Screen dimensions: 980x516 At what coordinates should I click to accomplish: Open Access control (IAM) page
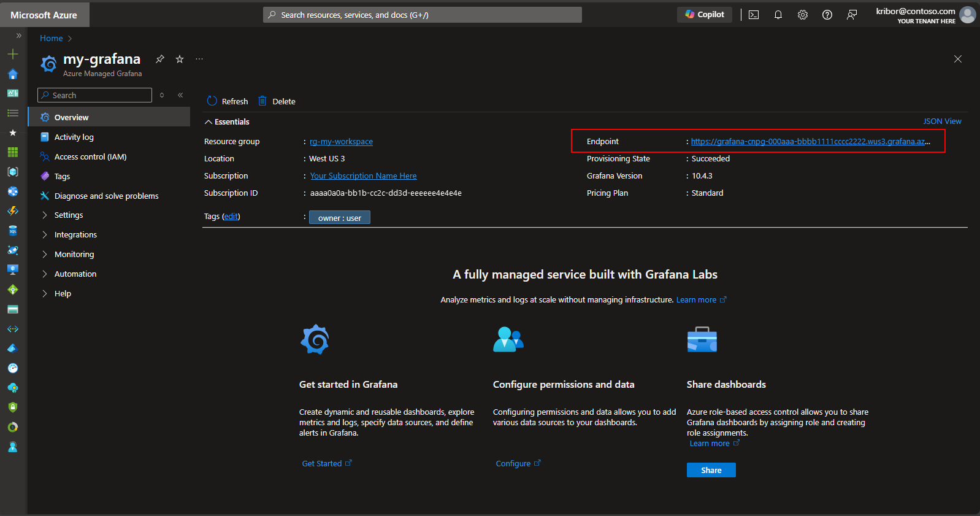(90, 157)
